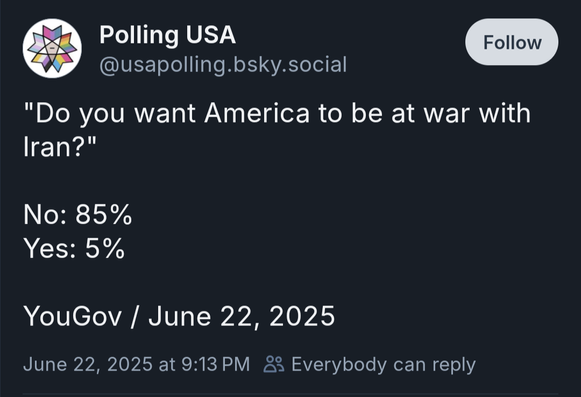The height and width of the screenshot is (397, 581).
Task: Follow the Polling USA account
Action: [x=512, y=42]
